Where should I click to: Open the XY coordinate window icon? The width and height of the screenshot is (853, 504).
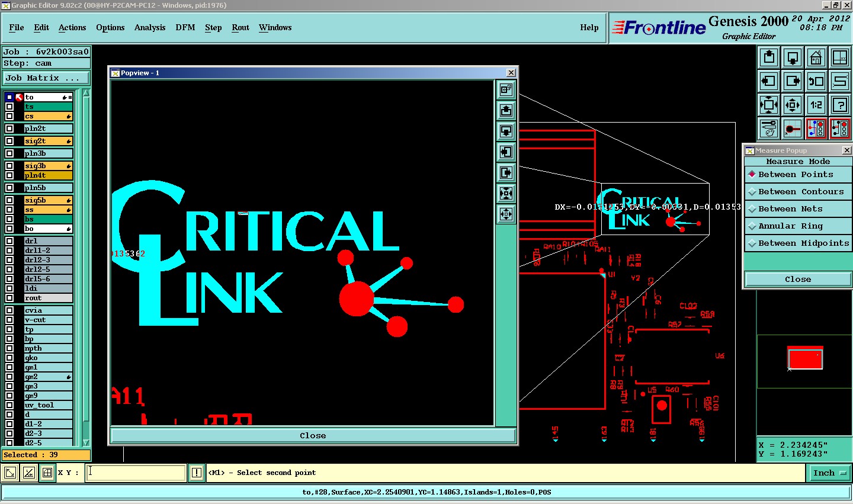click(840, 57)
